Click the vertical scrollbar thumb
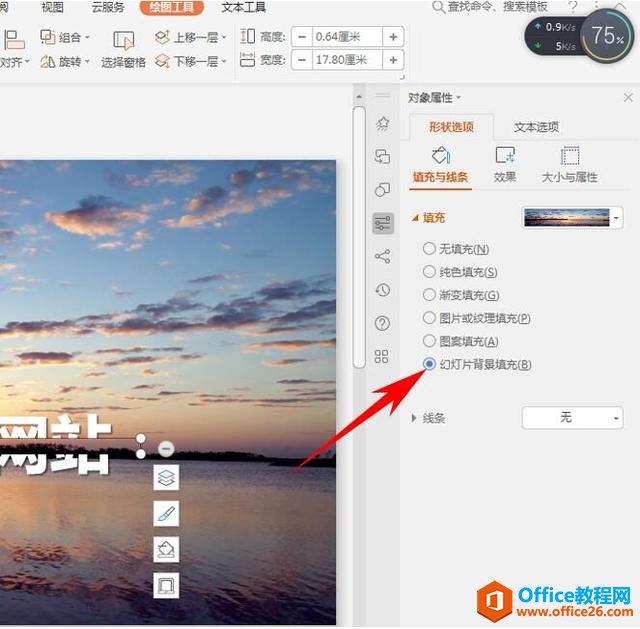This screenshot has height=629, width=640. point(359,237)
